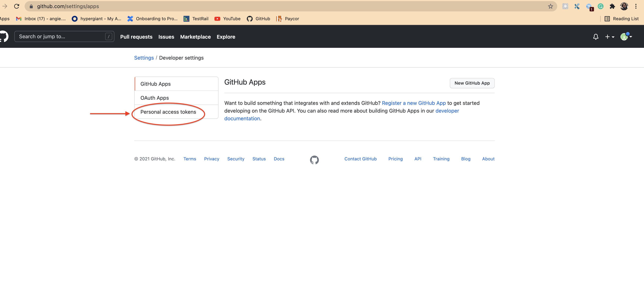Viewport: 644px width, 284px height.
Task: Select the Personal access tokens tab
Action: coord(168,112)
